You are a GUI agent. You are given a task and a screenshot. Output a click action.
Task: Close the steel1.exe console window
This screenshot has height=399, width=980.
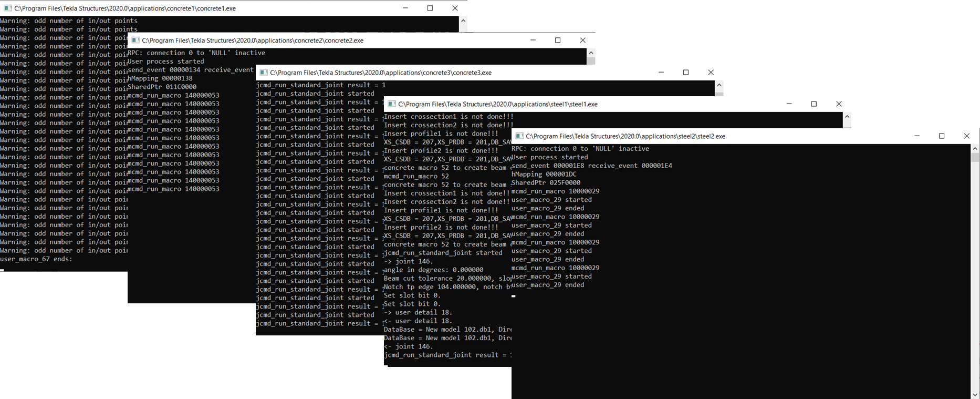coord(839,104)
